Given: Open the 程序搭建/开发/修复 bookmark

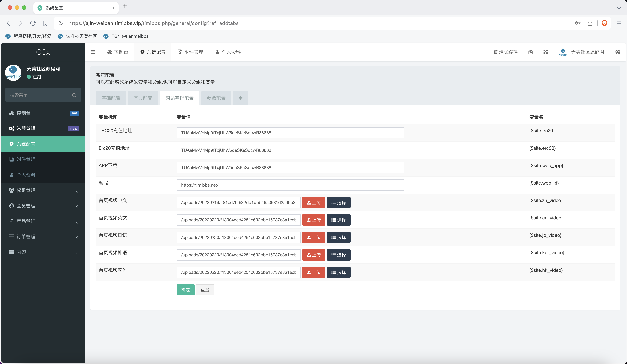Looking at the screenshot, I should [28, 36].
